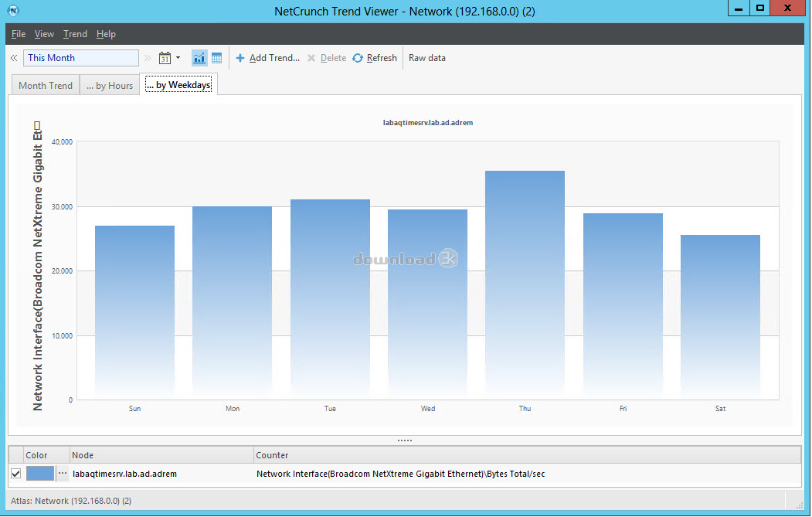This screenshot has height=517, width=812.
Task: Click the Node column header
Action: click(161, 455)
